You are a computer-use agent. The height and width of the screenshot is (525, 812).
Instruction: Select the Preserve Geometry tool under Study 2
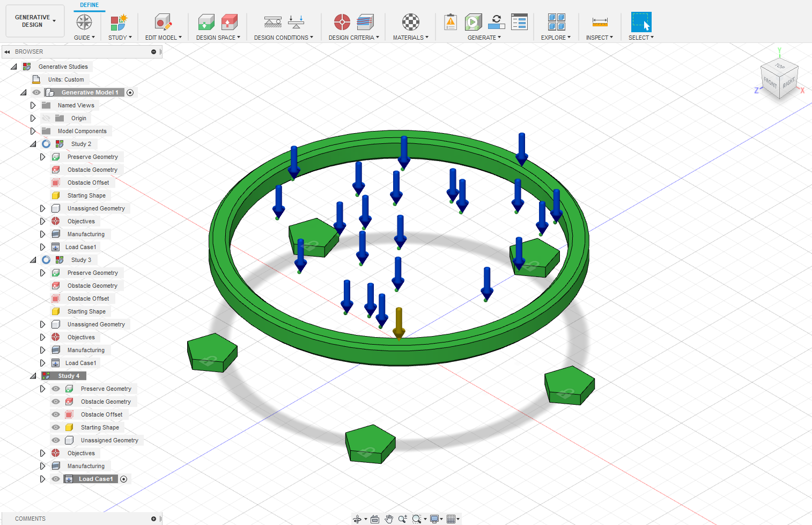pos(92,156)
